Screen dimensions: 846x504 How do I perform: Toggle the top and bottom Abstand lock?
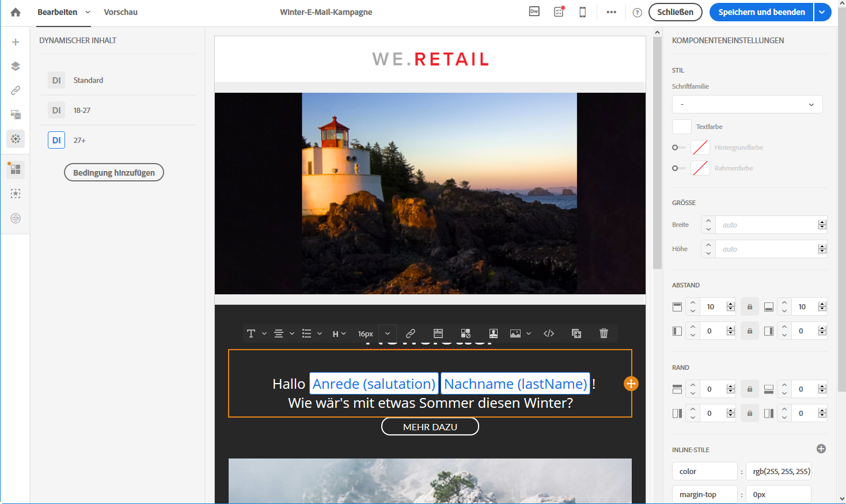click(x=749, y=307)
